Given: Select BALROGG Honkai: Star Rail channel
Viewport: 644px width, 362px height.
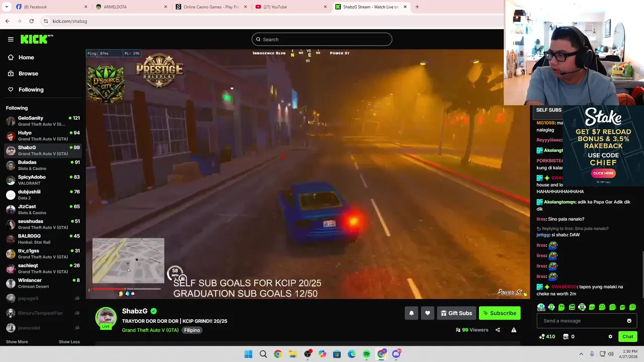Looking at the screenshot, I should tap(43, 239).
